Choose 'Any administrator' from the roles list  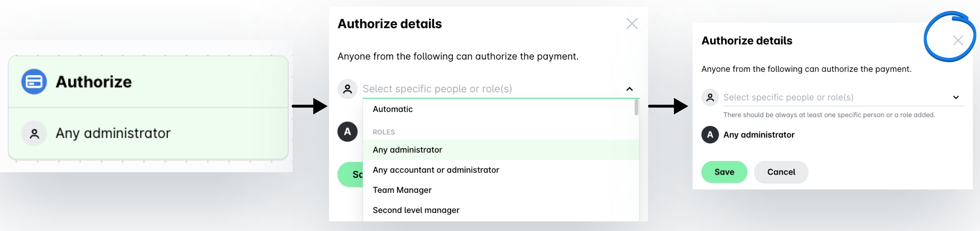(x=407, y=150)
